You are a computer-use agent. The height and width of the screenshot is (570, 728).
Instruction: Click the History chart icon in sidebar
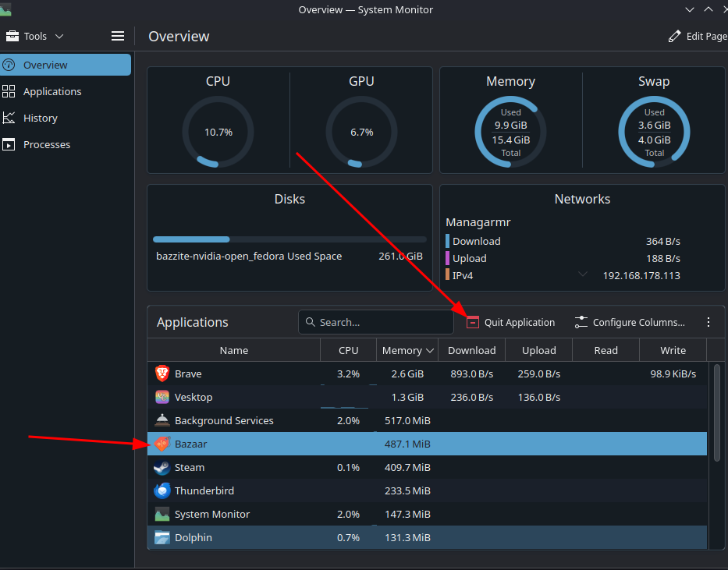click(9, 118)
